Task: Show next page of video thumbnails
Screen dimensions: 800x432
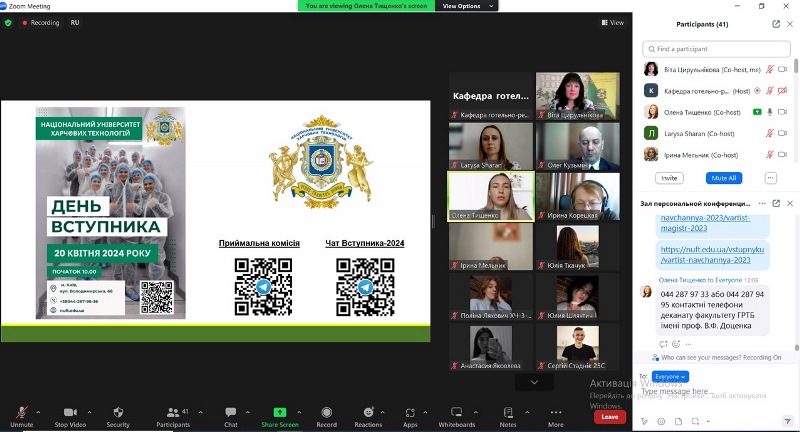Action: (534, 382)
